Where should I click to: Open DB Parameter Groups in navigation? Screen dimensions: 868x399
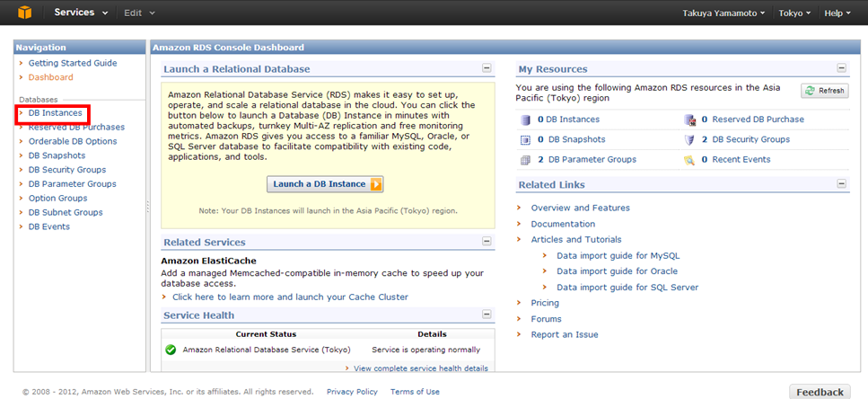pyautogui.click(x=72, y=184)
